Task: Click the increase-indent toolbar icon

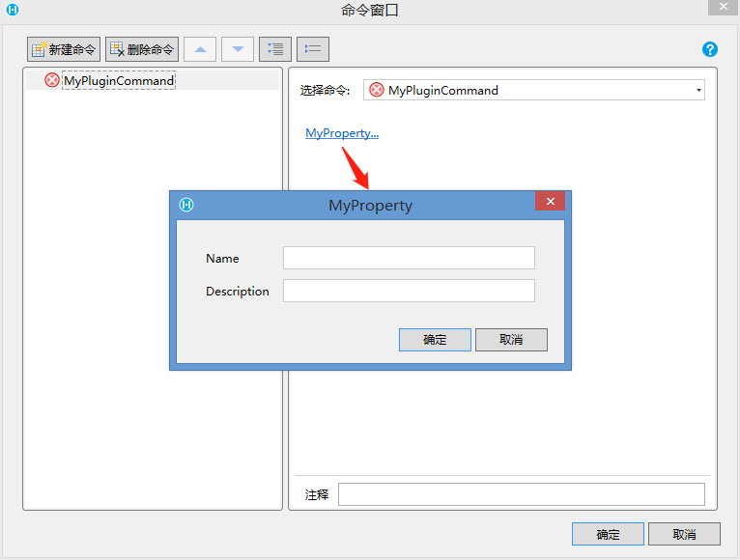Action: pyautogui.click(x=275, y=49)
